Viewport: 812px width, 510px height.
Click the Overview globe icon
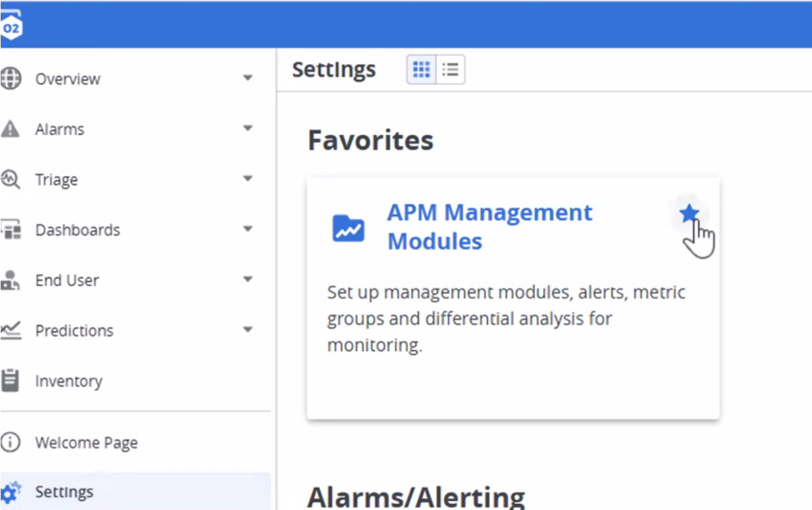pyautogui.click(x=10, y=79)
